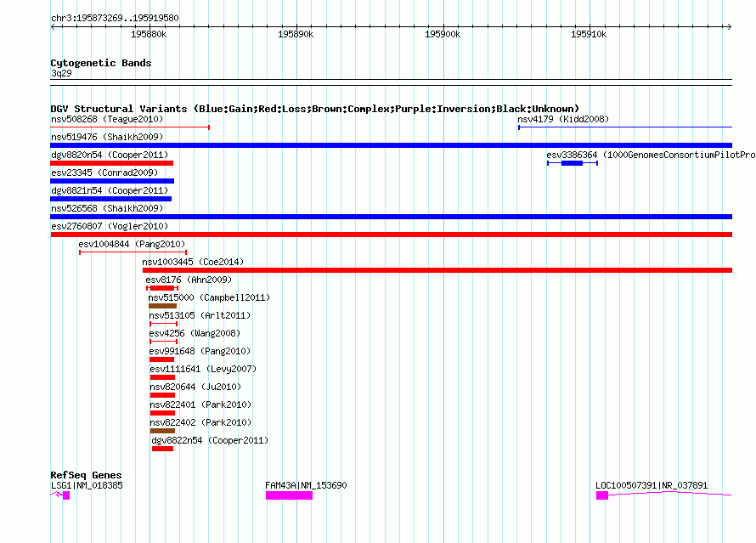Click the esv8176 (Ahn2009) label

click(x=189, y=280)
